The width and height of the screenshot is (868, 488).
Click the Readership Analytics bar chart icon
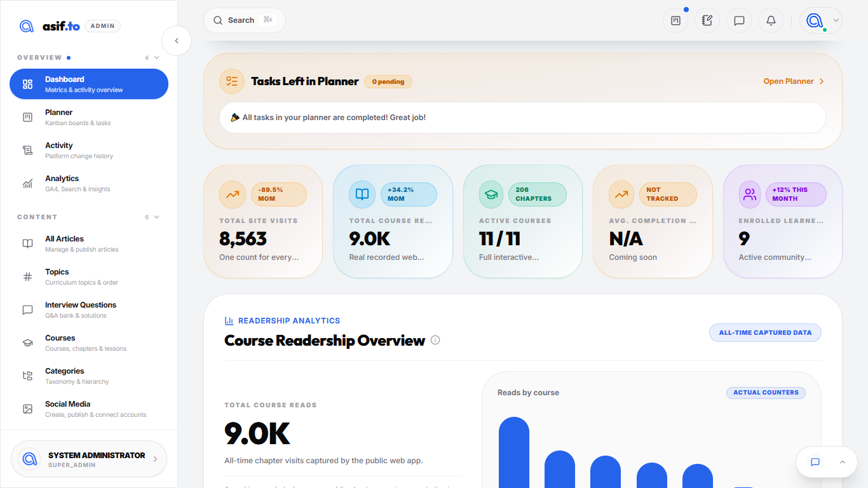coord(229,321)
